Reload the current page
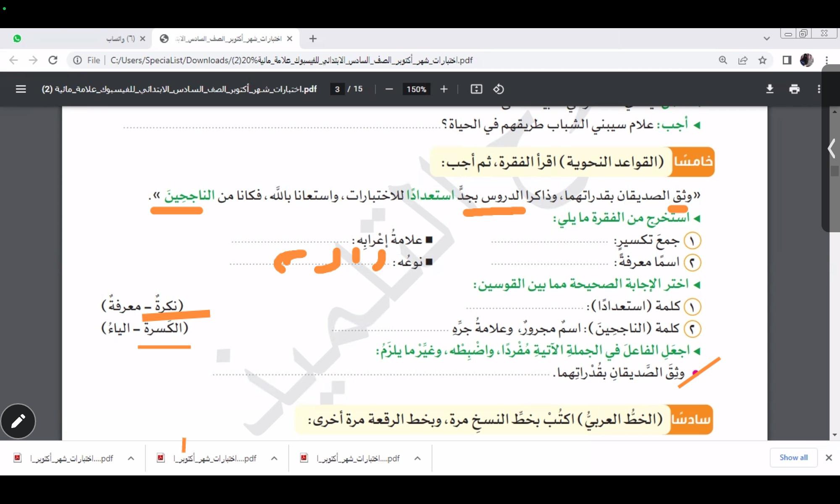The width and height of the screenshot is (840, 504). (x=53, y=60)
